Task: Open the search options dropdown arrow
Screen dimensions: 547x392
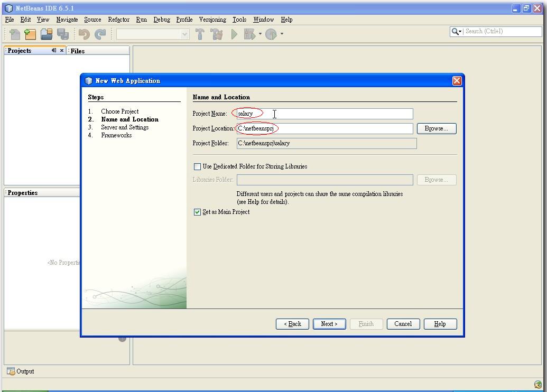Action: [x=460, y=31]
